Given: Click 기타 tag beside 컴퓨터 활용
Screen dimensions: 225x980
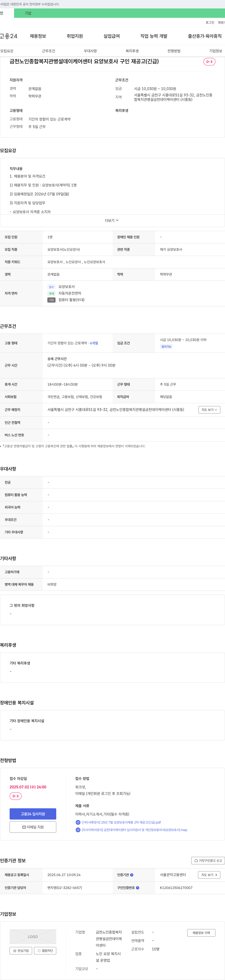Looking at the screenshot, I should tap(52, 300).
